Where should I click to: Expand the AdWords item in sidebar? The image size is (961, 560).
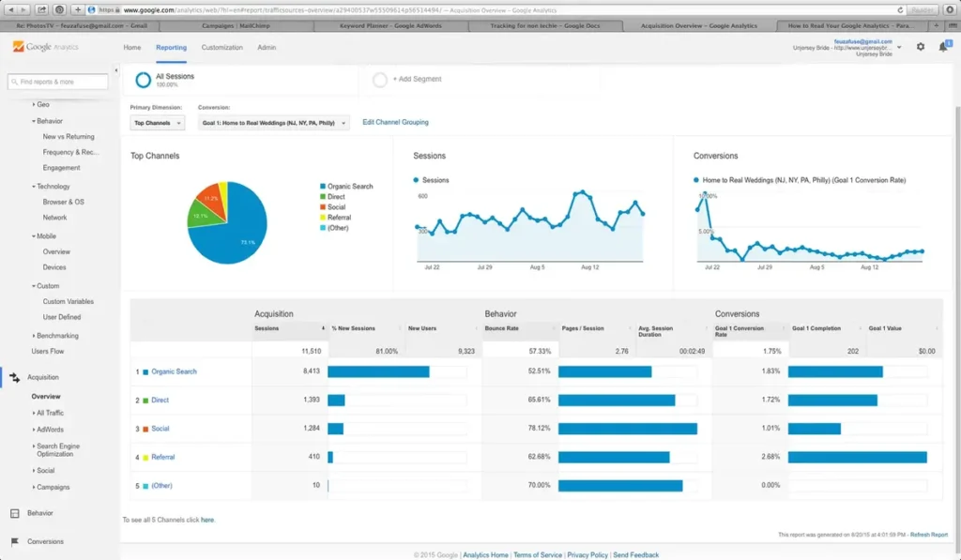(49, 430)
